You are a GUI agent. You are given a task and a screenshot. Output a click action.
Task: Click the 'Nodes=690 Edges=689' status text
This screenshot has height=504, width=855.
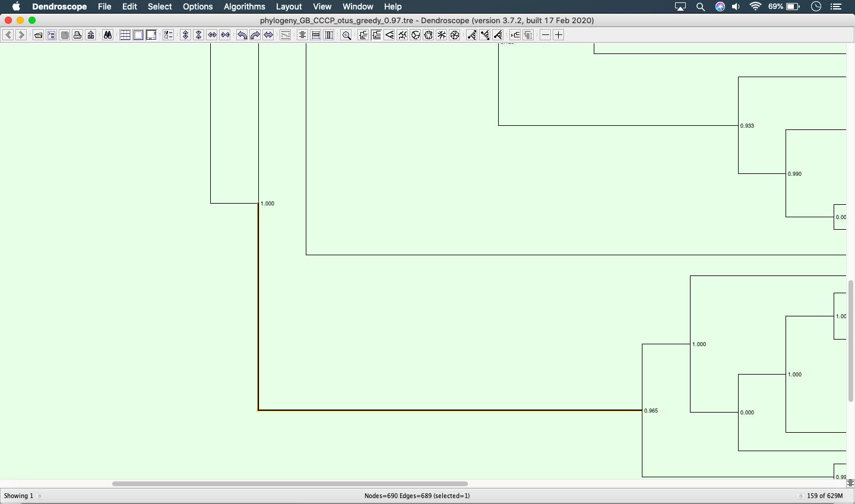[x=417, y=496]
